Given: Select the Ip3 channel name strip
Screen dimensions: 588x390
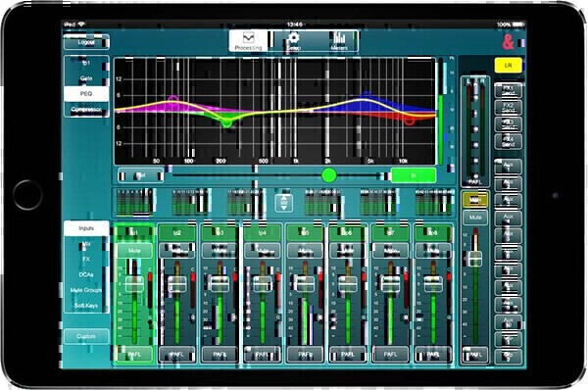Looking at the screenshot, I should tap(220, 233).
